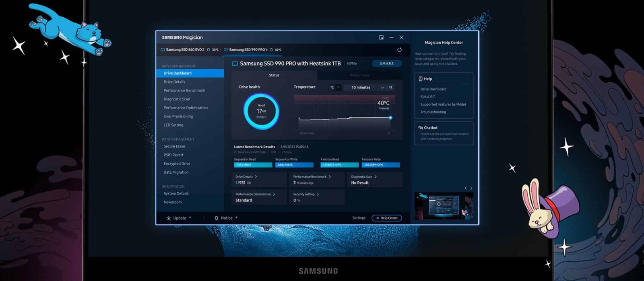Expand the Drive Details card chevron
Image resolution: width=644 pixels, height=281 pixels.
tap(256, 177)
